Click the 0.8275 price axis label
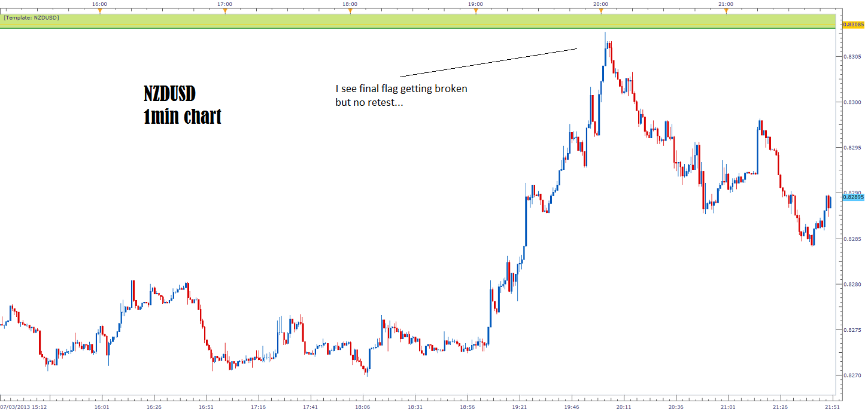 coord(852,330)
